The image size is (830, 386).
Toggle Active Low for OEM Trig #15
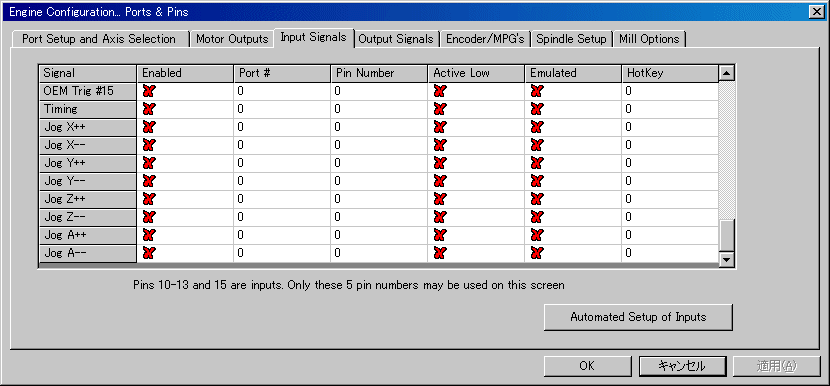click(440, 91)
